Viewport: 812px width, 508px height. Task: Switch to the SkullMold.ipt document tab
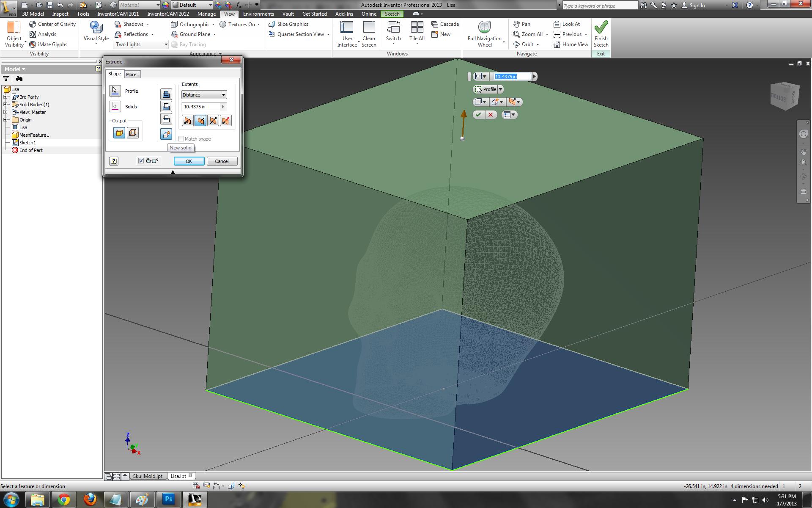tap(148, 476)
